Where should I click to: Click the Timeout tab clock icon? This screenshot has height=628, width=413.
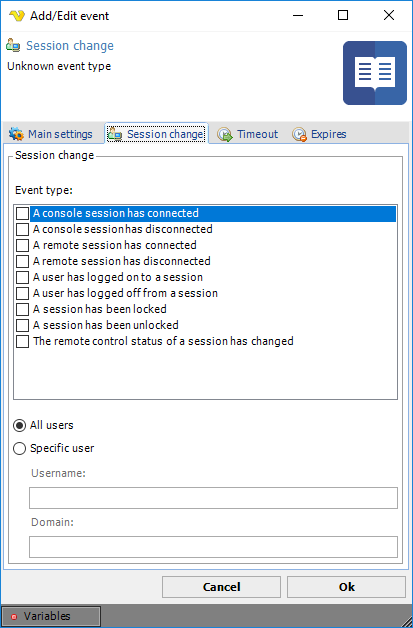pyautogui.click(x=225, y=135)
